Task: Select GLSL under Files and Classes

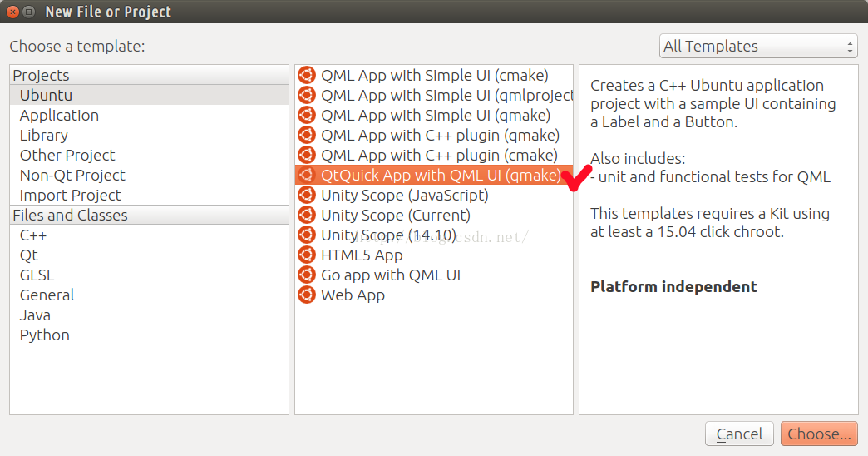Action: point(150,275)
